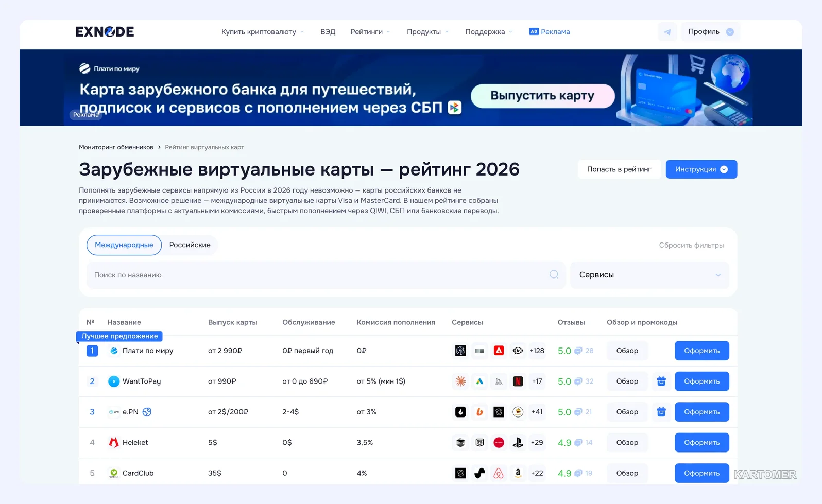Go to Мониторинг обменников breadcrumb

[116, 147]
